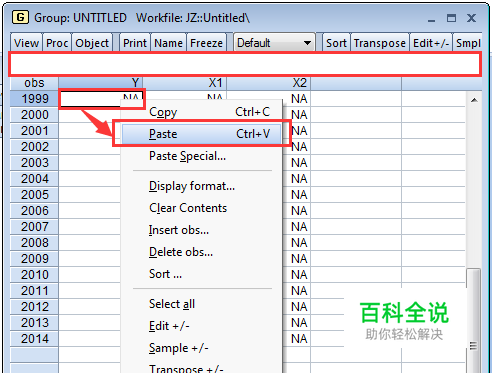The width and height of the screenshot is (492, 373).
Task: Click the obs header cell
Action: (x=34, y=83)
